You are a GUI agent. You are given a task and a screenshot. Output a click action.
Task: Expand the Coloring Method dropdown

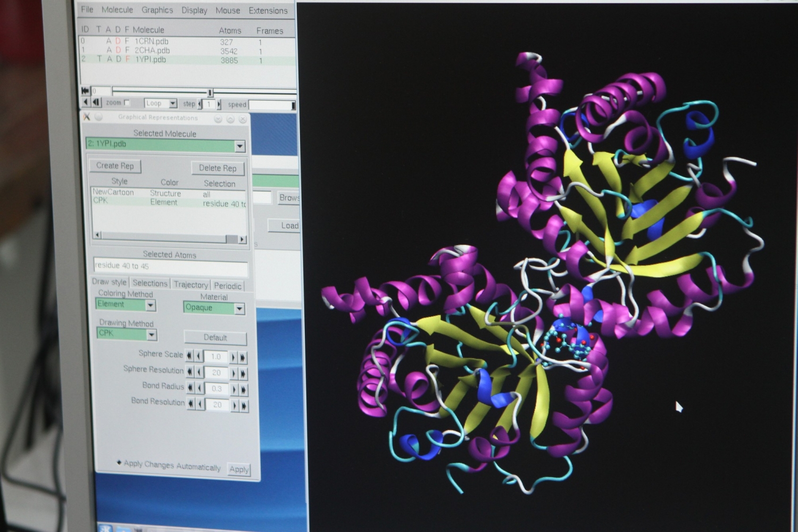(151, 305)
